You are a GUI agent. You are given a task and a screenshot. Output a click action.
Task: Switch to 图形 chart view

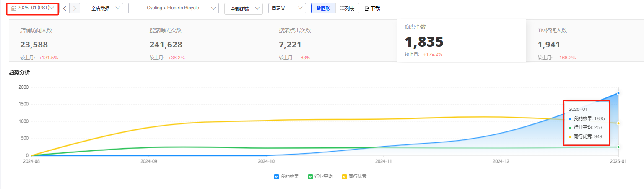click(323, 8)
